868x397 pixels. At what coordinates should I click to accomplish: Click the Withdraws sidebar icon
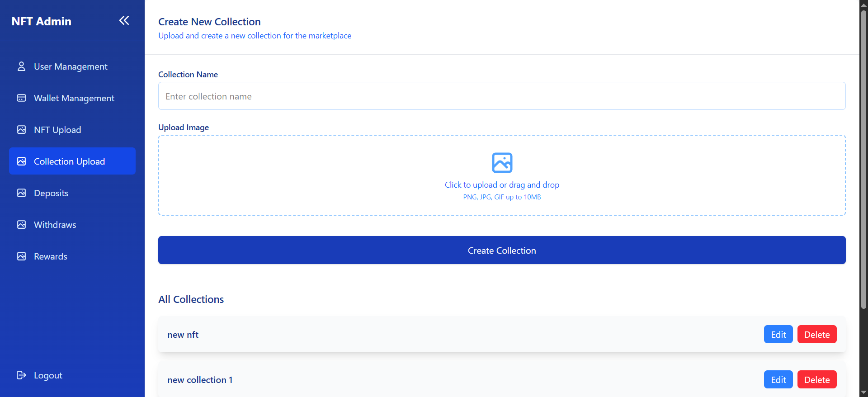22,224
